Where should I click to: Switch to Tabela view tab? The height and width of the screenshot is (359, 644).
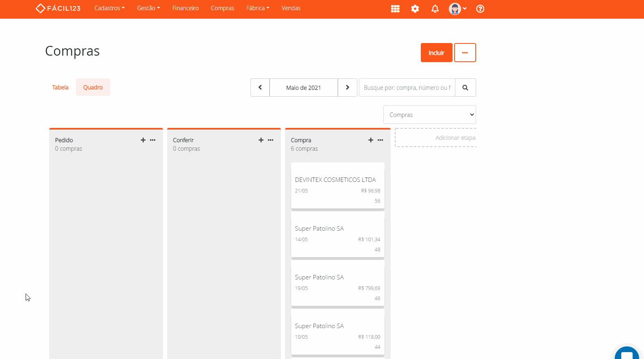pos(60,87)
